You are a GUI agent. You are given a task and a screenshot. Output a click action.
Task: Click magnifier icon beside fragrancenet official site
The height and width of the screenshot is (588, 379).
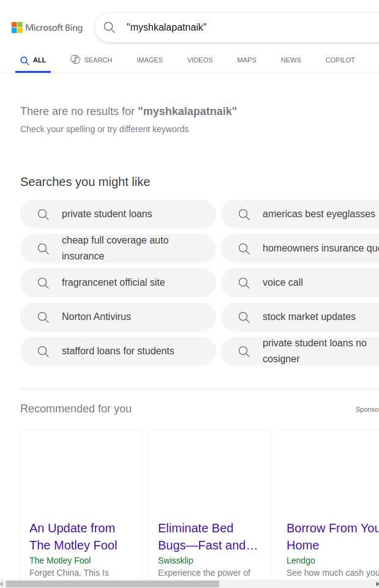43,283
